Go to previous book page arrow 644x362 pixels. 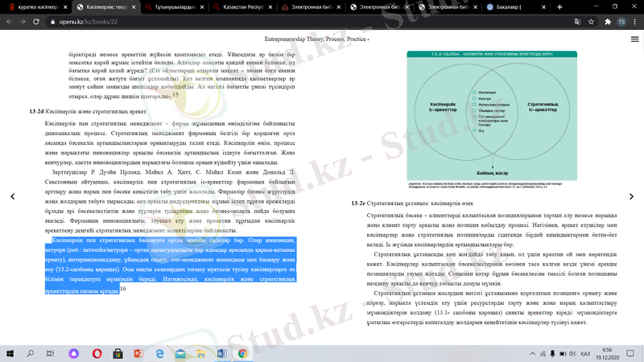[13, 196]
